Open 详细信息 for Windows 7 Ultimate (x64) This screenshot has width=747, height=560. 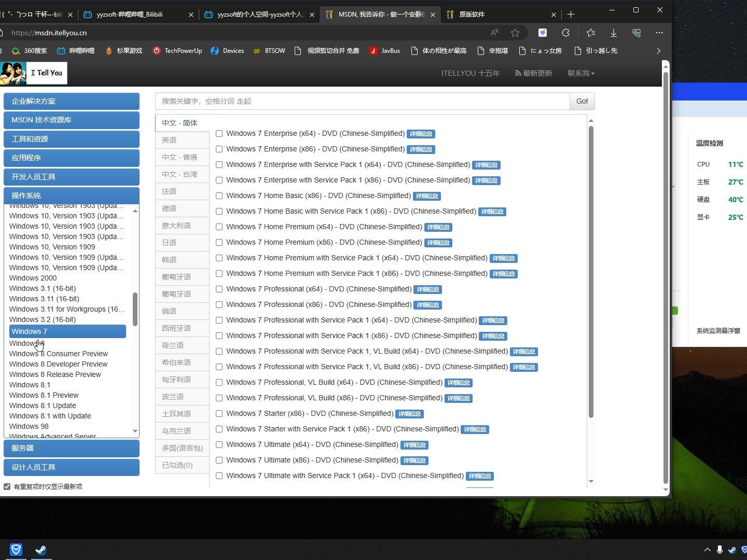(x=414, y=445)
